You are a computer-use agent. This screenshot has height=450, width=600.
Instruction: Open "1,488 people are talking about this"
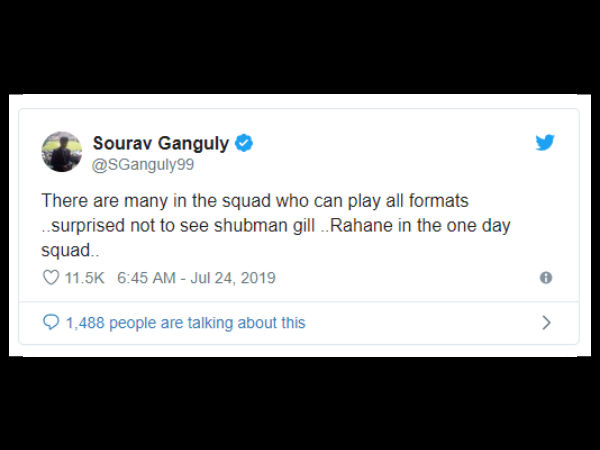click(185, 323)
